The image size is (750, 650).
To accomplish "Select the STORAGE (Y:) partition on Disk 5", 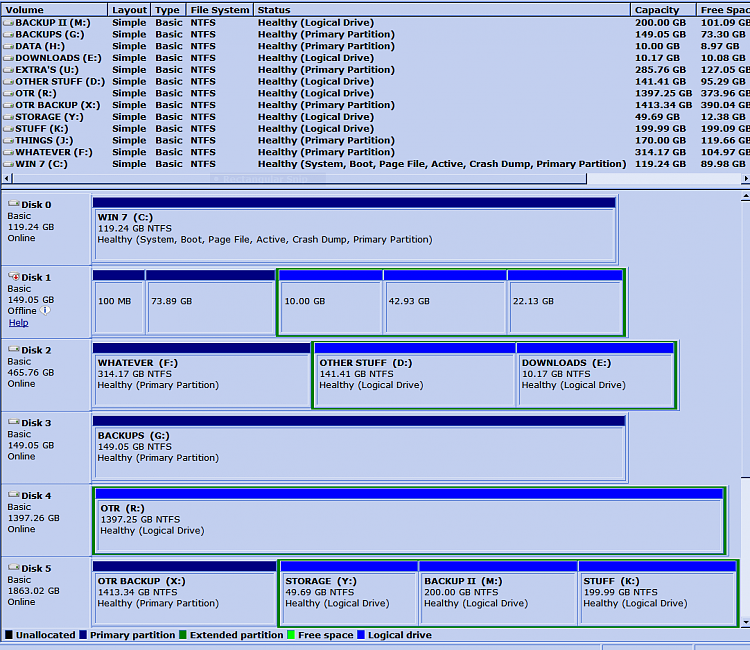I will [349, 593].
